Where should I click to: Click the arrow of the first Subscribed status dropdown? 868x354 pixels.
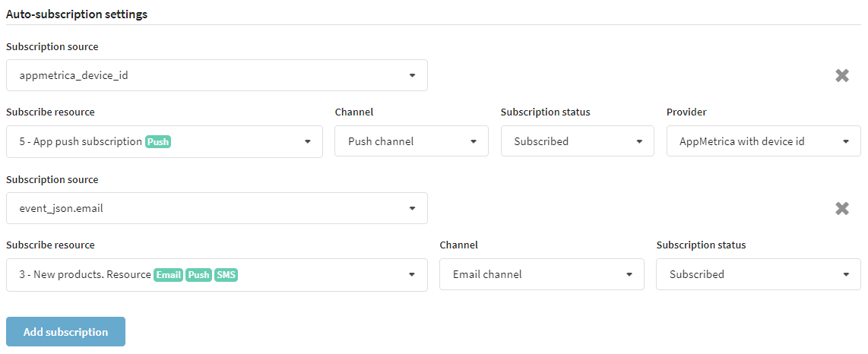[x=639, y=141]
